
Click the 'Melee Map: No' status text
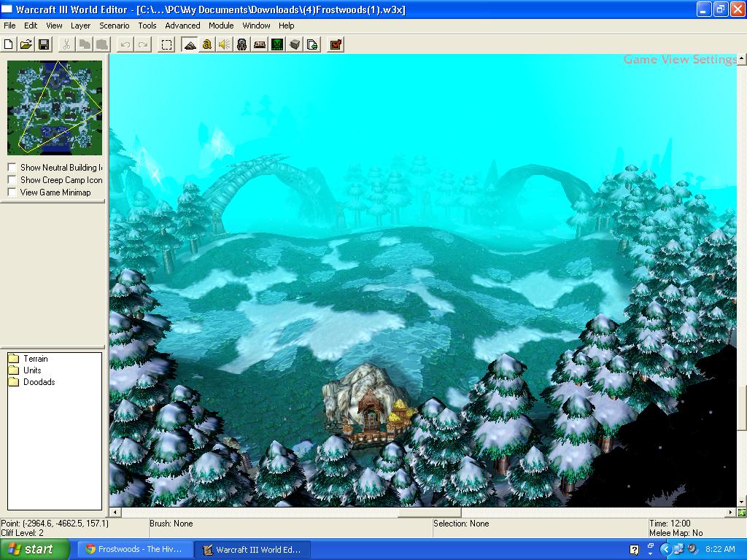click(676, 533)
